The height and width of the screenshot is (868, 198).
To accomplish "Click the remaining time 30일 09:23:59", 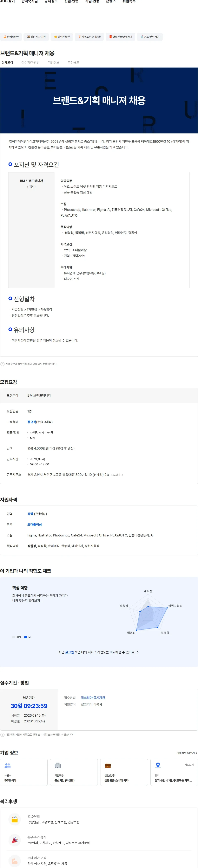I will 29,706.
